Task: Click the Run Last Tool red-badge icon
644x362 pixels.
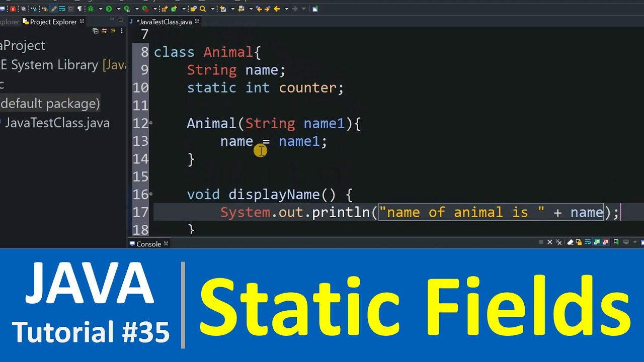Action: click(x=145, y=9)
